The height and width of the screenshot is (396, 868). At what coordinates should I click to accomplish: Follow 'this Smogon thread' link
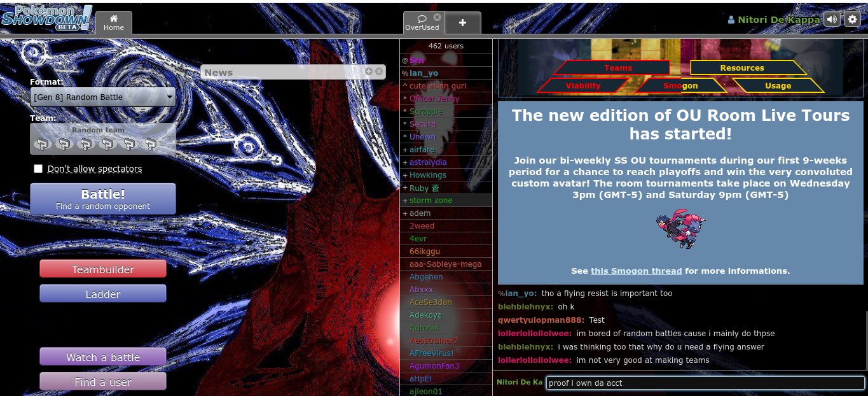click(x=636, y=271)
